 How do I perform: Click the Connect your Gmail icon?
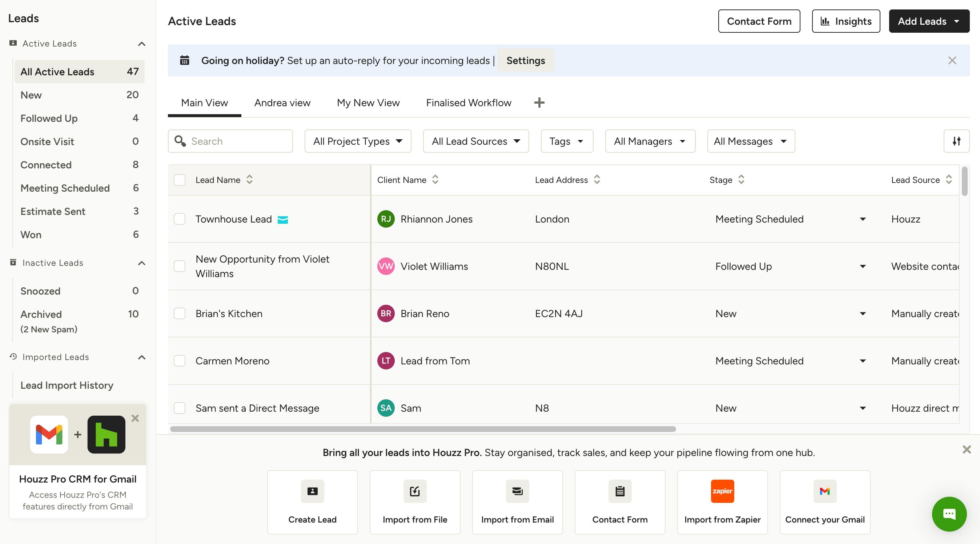tap(825, 491)
